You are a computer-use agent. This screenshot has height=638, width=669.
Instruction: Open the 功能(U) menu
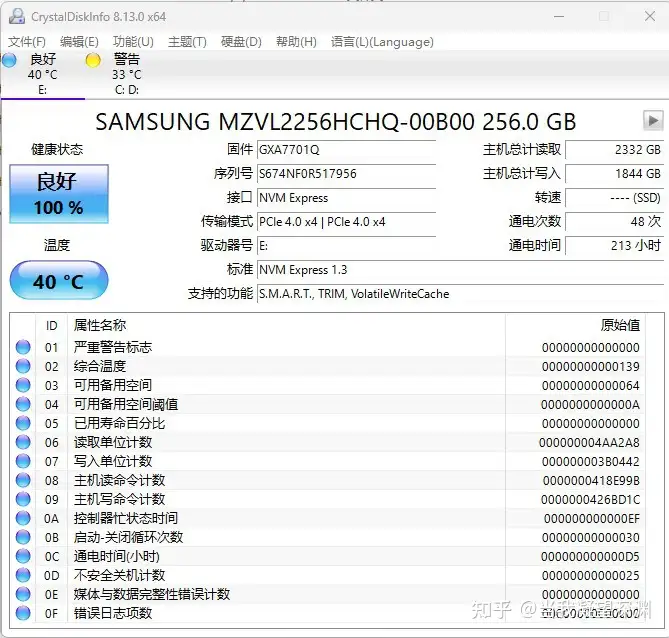pyautogui.click(x=133, y=42)
